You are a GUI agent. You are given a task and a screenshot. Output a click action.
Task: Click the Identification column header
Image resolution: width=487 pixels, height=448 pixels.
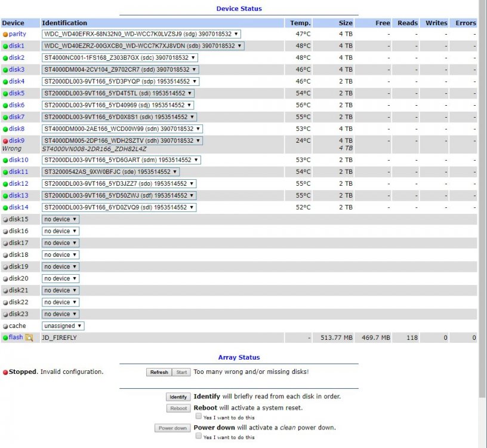pos(64,23)
